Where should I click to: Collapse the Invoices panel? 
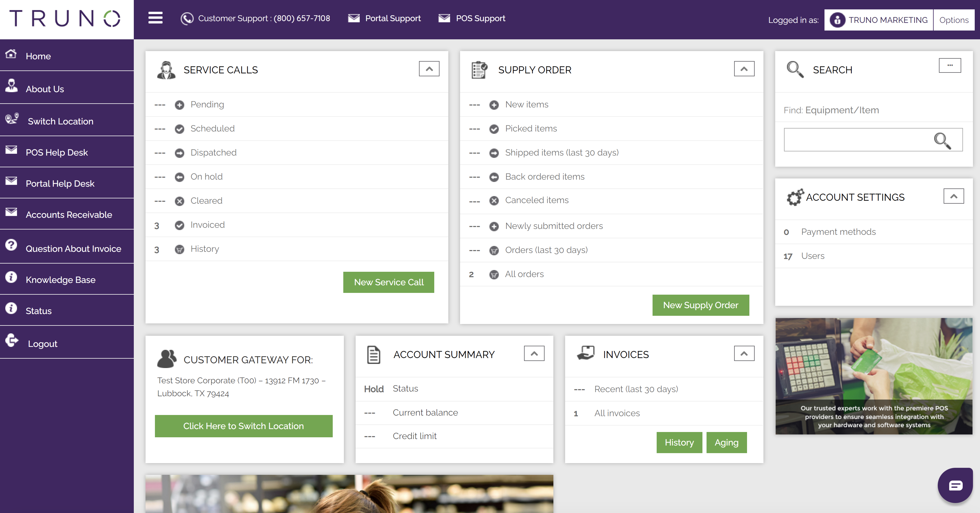(x=744, y=353)
